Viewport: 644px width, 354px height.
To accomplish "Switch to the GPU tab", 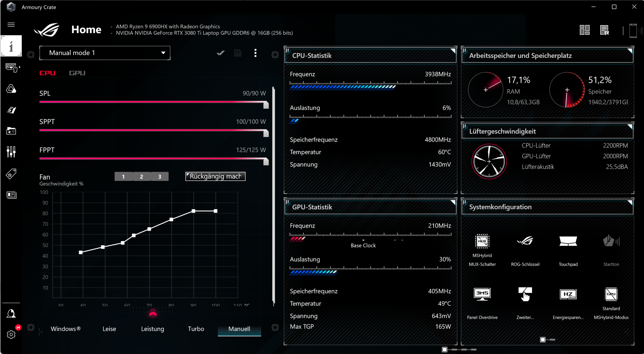I will click(77, 73).
